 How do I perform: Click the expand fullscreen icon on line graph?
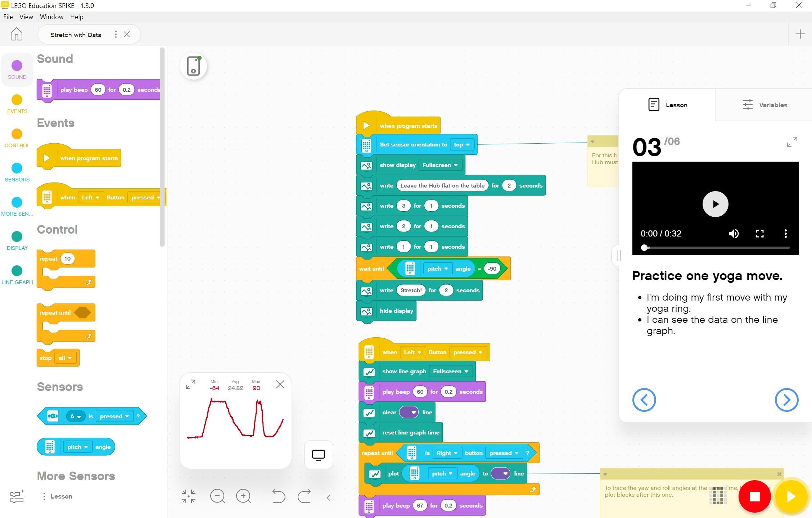[190, 384]
